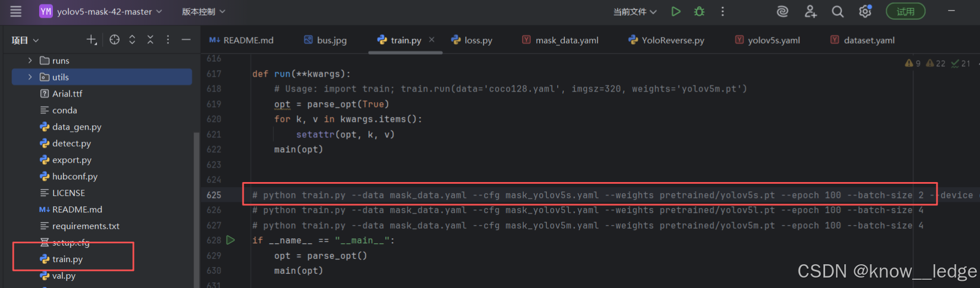The width and height of the screenshot is (980, 288).
Task: Hide the project tool window
Action: click(x=186, y=40)
